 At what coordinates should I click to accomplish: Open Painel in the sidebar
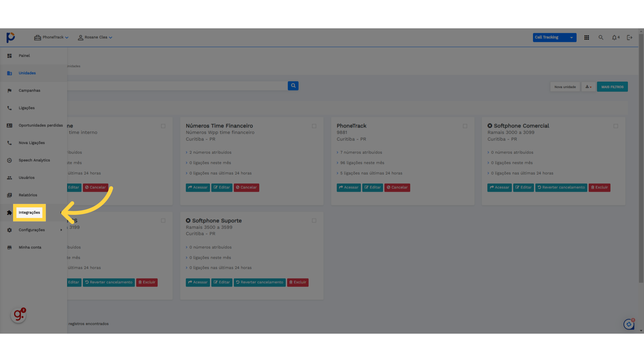click(x=24, y=56)
